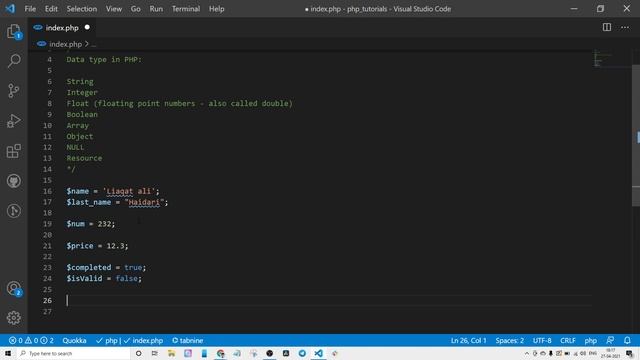640x360 pixels.
Task: Select the index.php editor tab
Action: [x=62, y=27]
